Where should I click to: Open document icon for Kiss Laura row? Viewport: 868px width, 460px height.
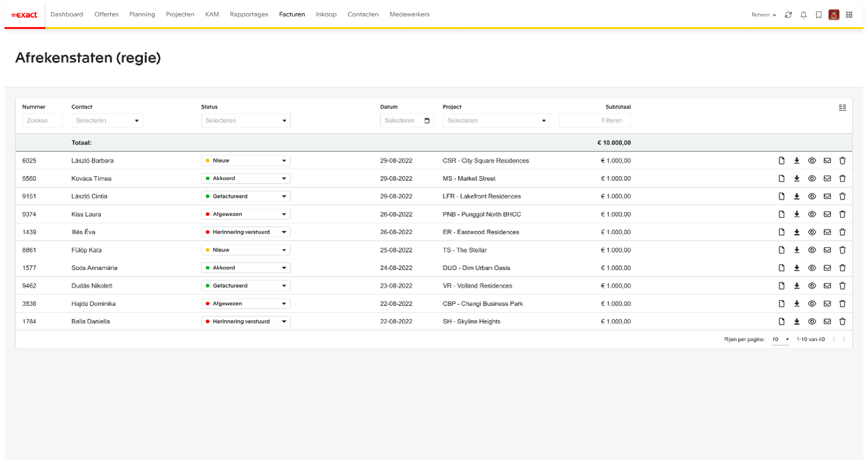tap(782, 215)
